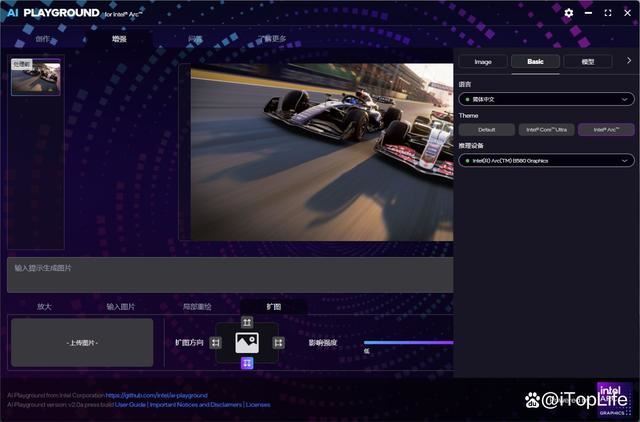
Task: Click the top outpaint direction icon
Action: 247,322
